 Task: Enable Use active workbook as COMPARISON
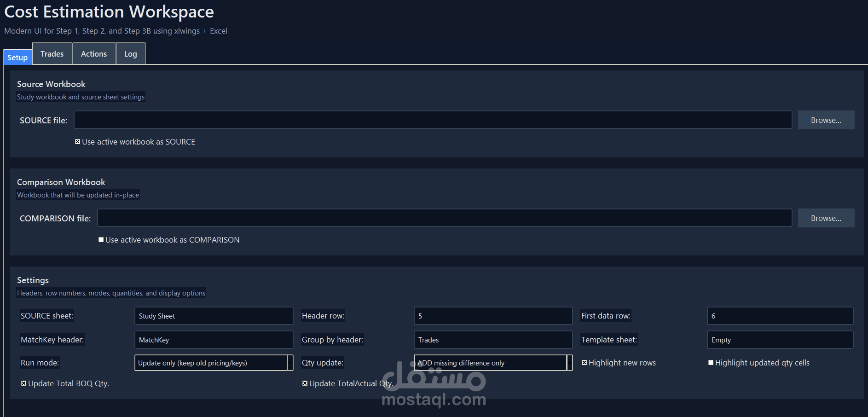[101, 239]
